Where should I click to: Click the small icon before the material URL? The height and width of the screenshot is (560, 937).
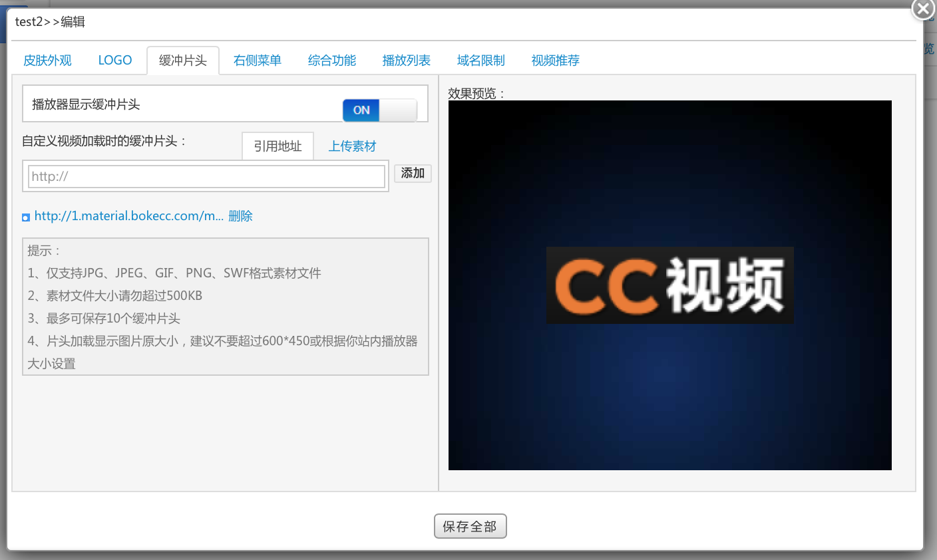pos(26,217)
